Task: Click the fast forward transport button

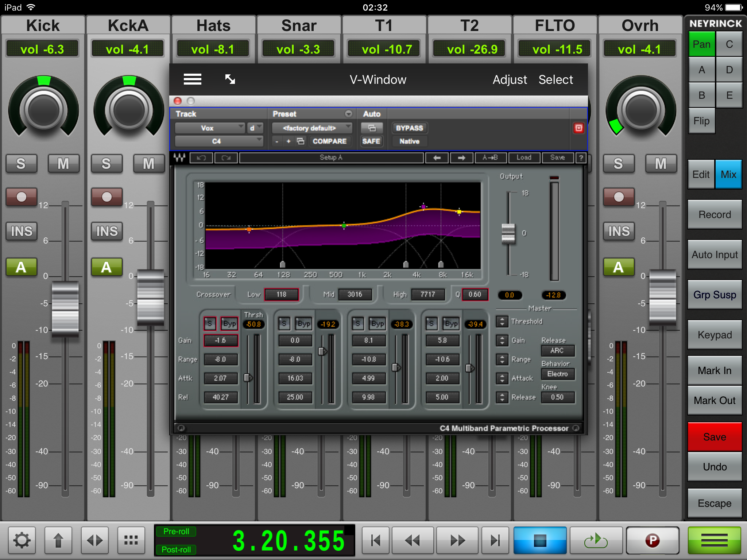Action: point(457,540)
